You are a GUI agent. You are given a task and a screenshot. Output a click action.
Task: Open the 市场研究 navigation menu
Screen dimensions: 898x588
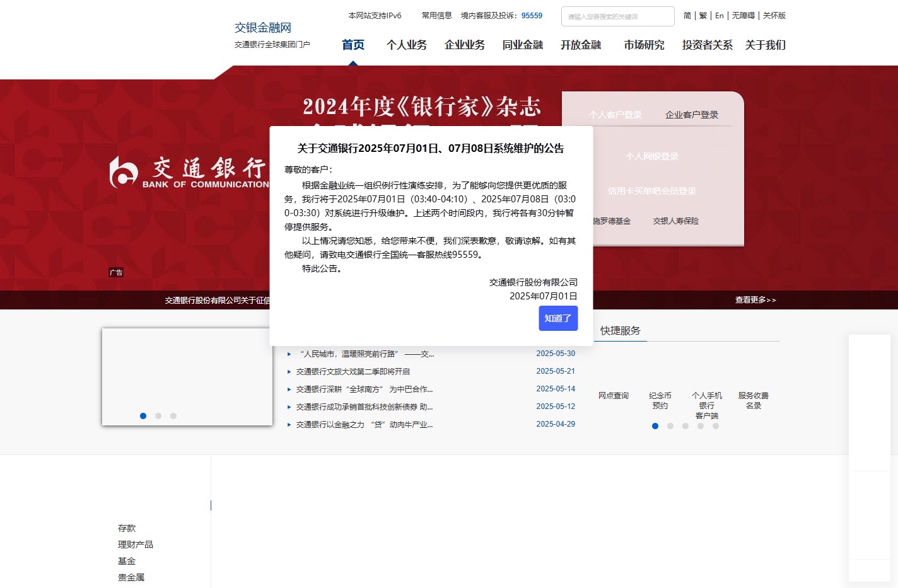[x=644, y=45]
